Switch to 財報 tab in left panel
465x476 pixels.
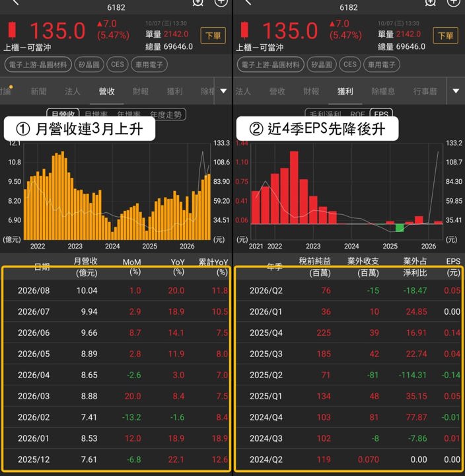[x=141, y=91]
